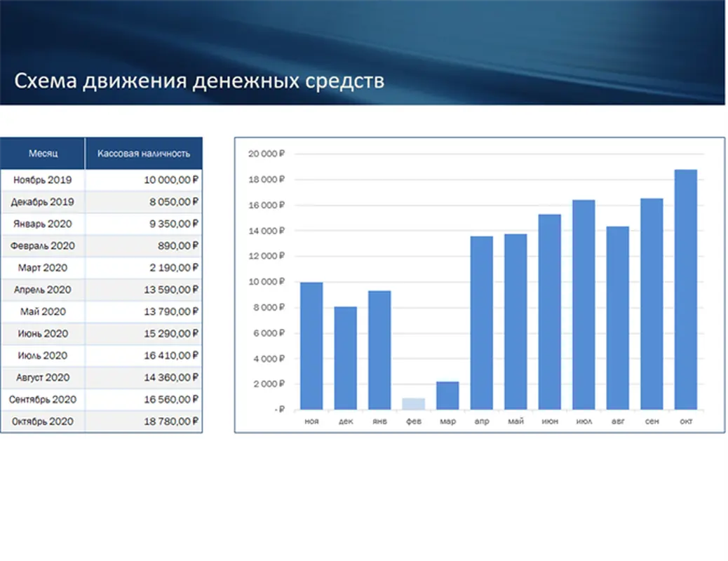
Task: Click the май axis label
Action: pos(516,421)
